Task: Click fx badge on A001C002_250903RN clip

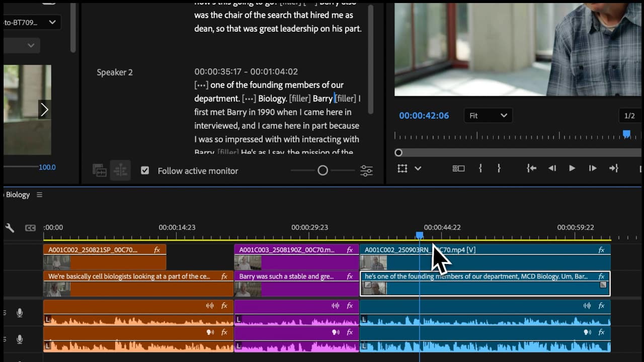Action: click(x=601, y=250)
